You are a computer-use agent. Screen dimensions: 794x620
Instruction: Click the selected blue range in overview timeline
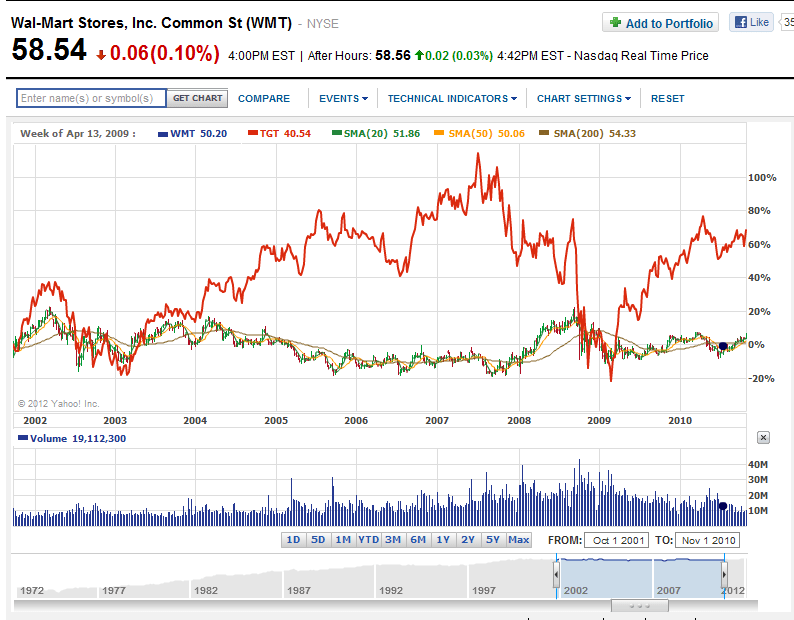point(640,578)
